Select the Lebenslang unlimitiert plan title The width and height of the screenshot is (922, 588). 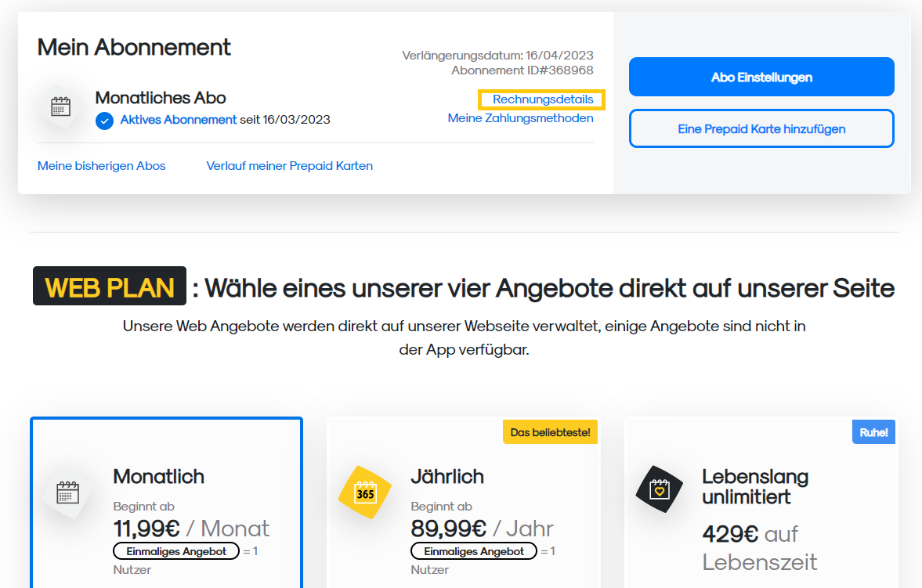coord(755,487)
